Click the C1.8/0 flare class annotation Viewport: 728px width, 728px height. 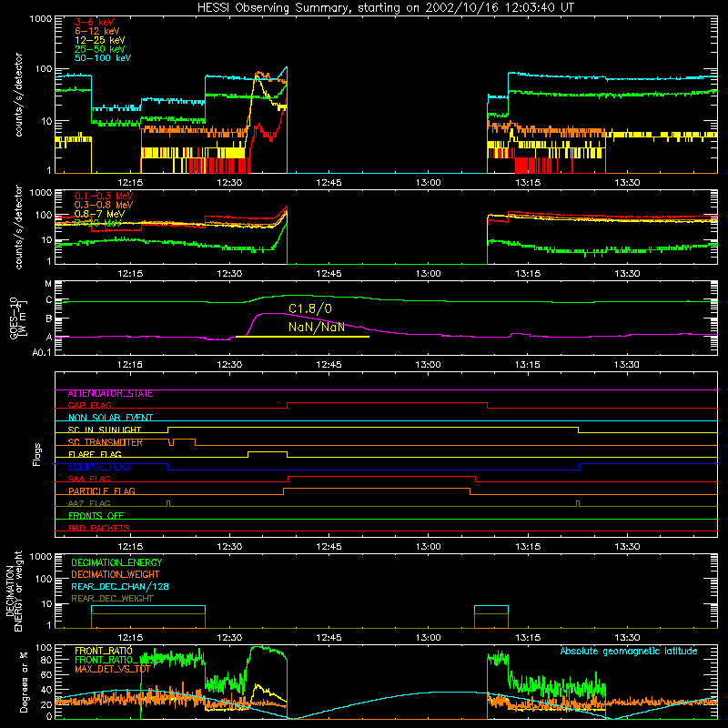310,308
